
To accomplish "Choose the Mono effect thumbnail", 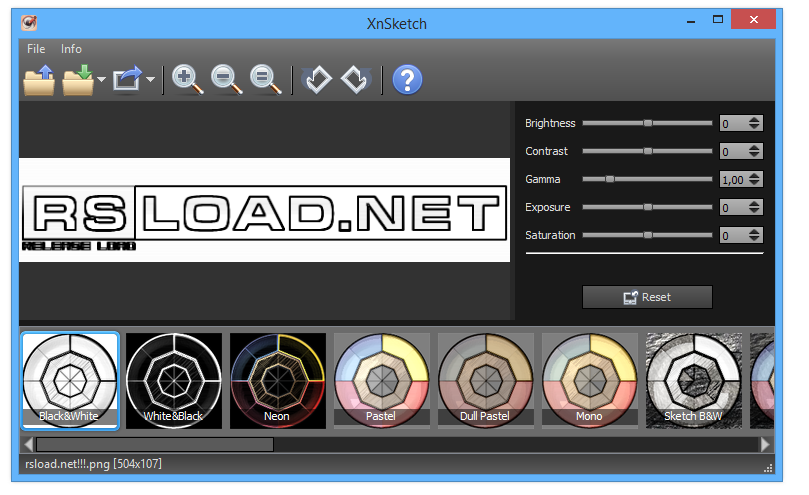I will [590, 381].
